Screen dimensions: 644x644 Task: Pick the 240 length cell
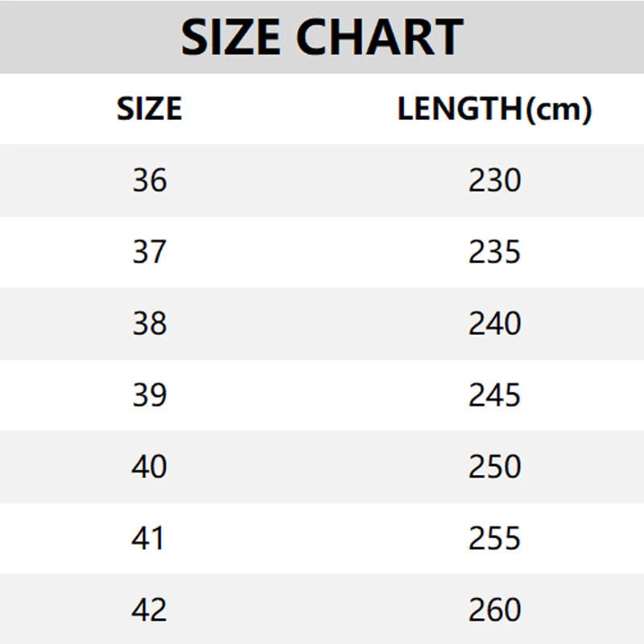pyautogui.click(x=494, y=324)
